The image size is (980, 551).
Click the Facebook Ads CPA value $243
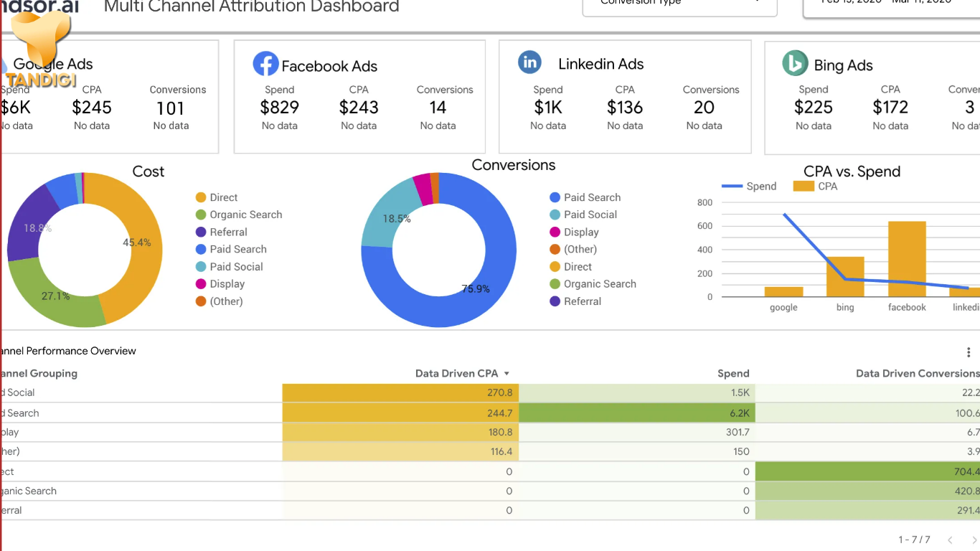click(x=359, y=108)
